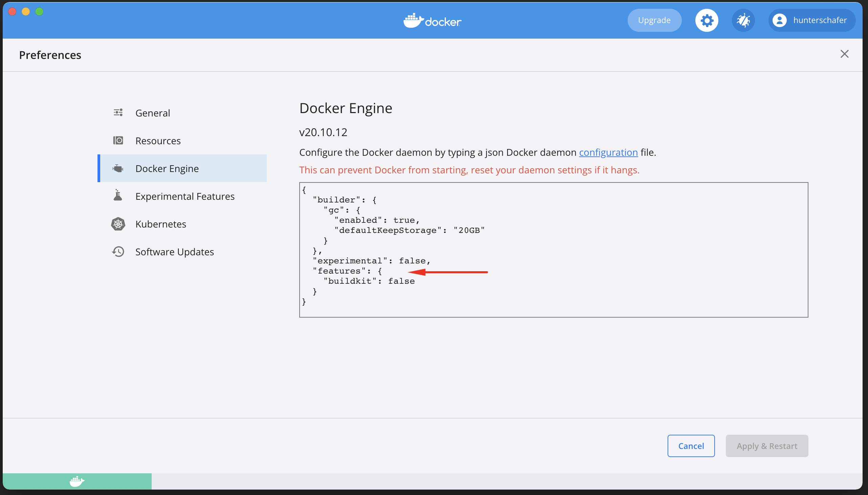868x495 pixels.
Task: Click the Resources disk icon
Action: (118, 141)
